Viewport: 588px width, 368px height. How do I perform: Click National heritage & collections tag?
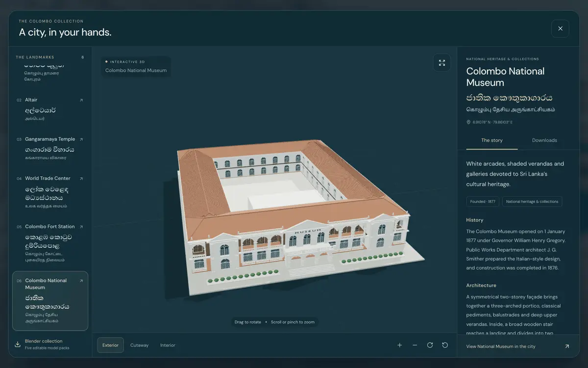pos(532,202)
